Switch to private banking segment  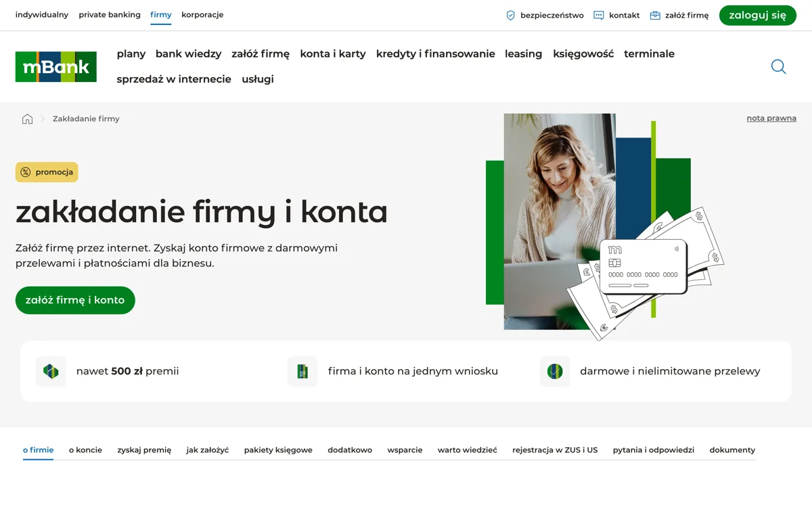[110, 15]
